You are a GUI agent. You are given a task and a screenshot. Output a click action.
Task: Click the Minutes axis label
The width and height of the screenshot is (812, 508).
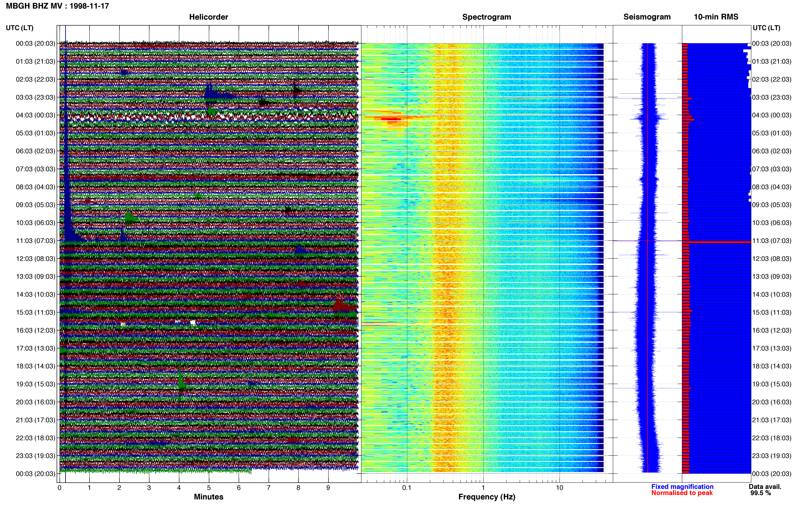[x=209, y=497]
